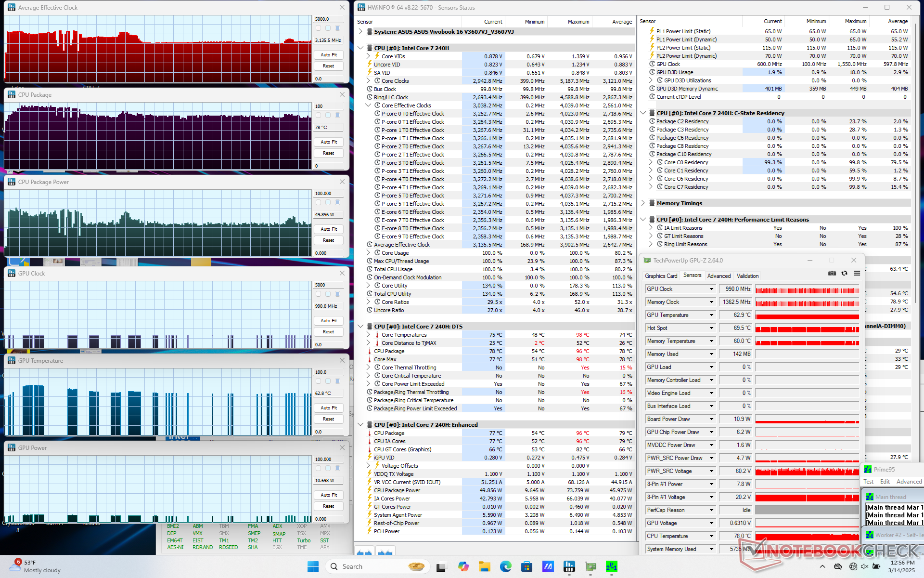This screenshot has height=578, width=924.
Task: Click Auto Fit in CPU Package Power window
Action: [x=329, y=229]
